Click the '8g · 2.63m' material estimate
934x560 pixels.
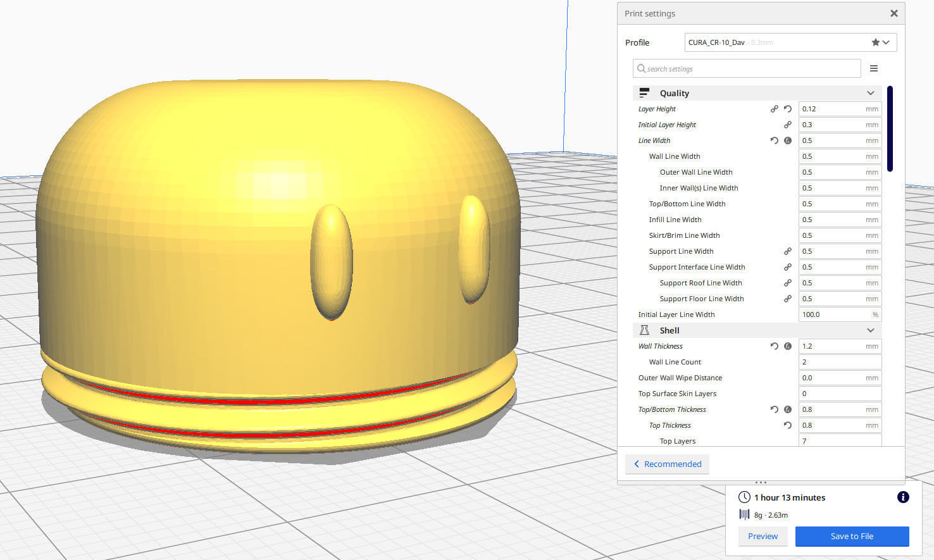pyautogui.click(x=771, y=515)
